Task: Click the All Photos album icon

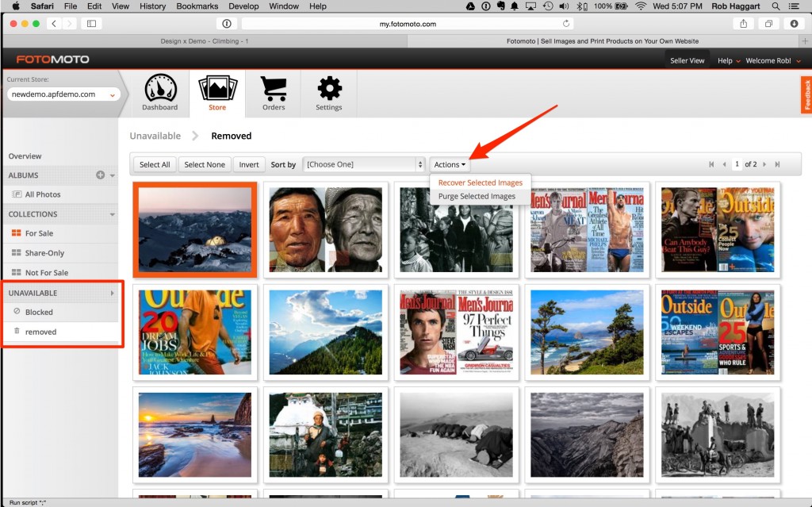Action: pos(17,194)
